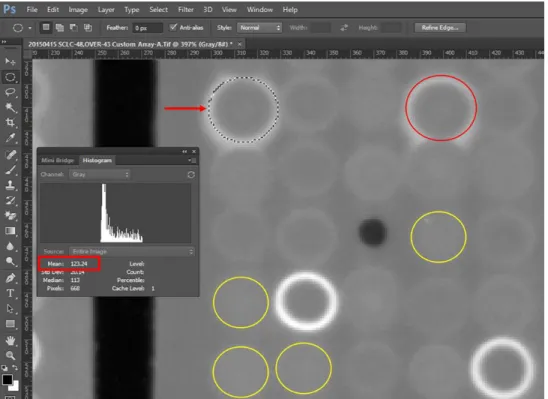Screen dimensions: 548x399
Task: Open the View menu
Action: [x=229, y=9]
